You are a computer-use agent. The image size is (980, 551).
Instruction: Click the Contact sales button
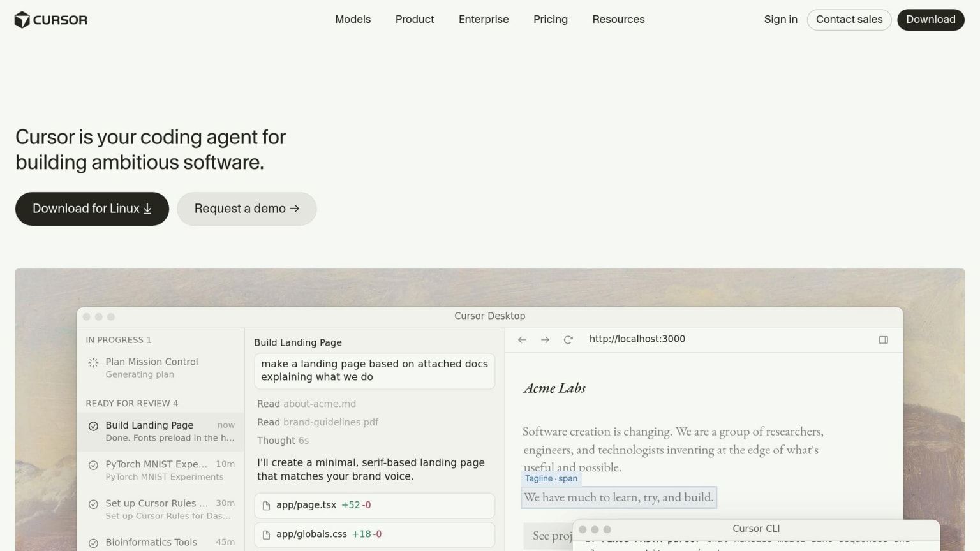point(849,20)
